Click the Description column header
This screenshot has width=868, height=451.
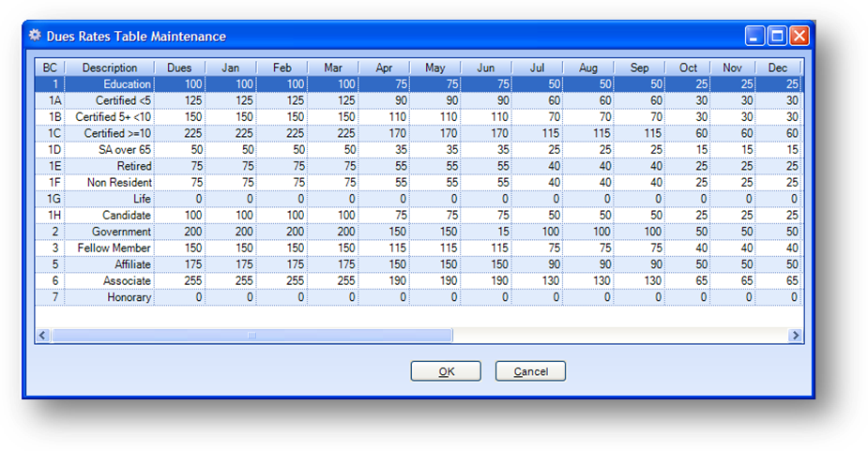pyautogui.click(x=110, y=68)
